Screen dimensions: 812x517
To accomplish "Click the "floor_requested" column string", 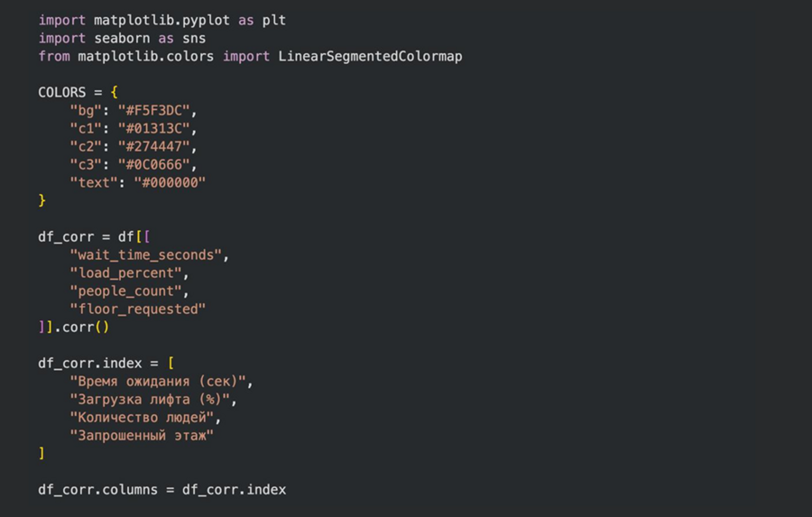I will coord(138,309).
